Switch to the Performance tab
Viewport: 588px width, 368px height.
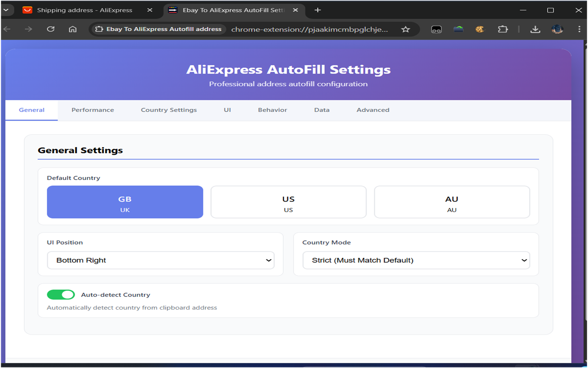point(93,110)
